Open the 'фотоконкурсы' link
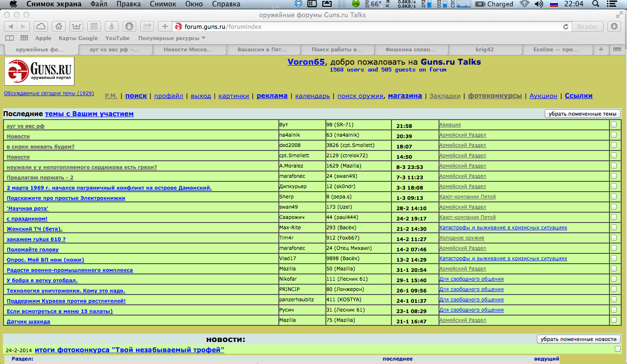This screenshot has height=364, width=627. tap(495, 96)
